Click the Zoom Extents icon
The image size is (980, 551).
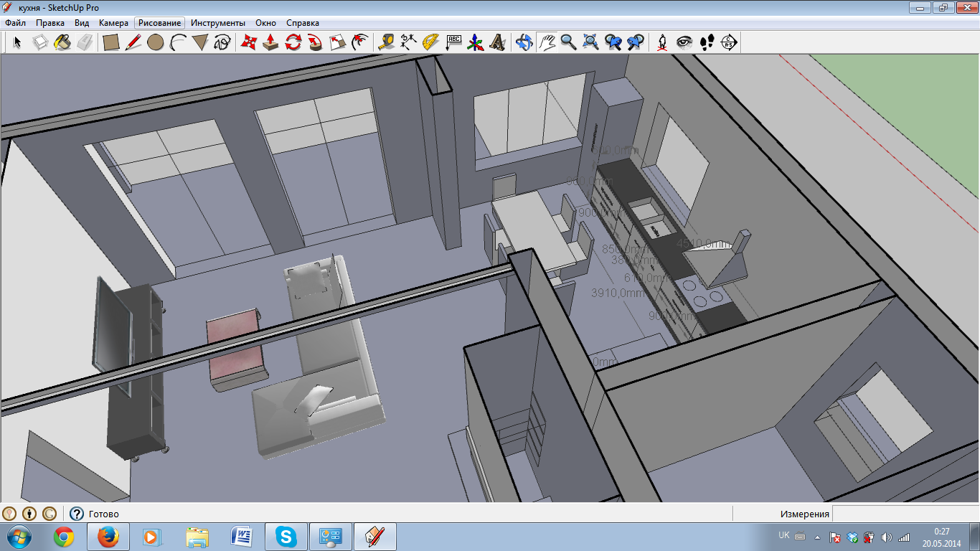pos(590,42)
